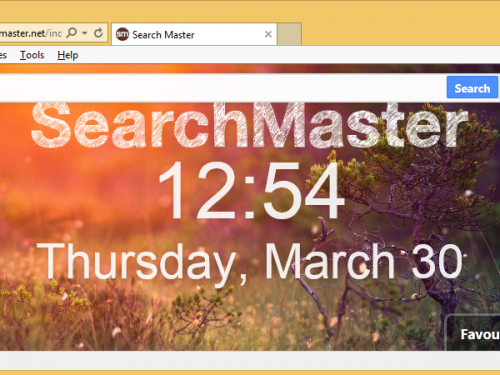Click the SearchMaster logo heading
The width and height of the screenshot is (500, 375).
(250, 124)
